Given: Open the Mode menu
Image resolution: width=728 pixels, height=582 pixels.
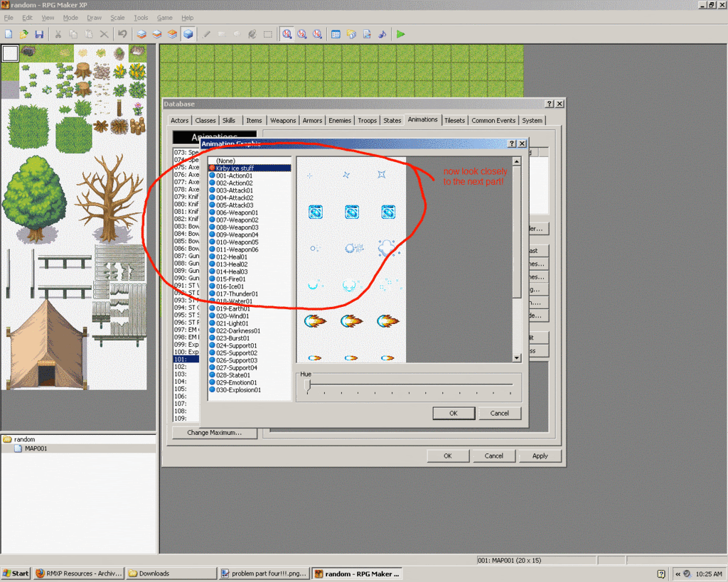Looking at the screenshot, I should tap(70, 18).
